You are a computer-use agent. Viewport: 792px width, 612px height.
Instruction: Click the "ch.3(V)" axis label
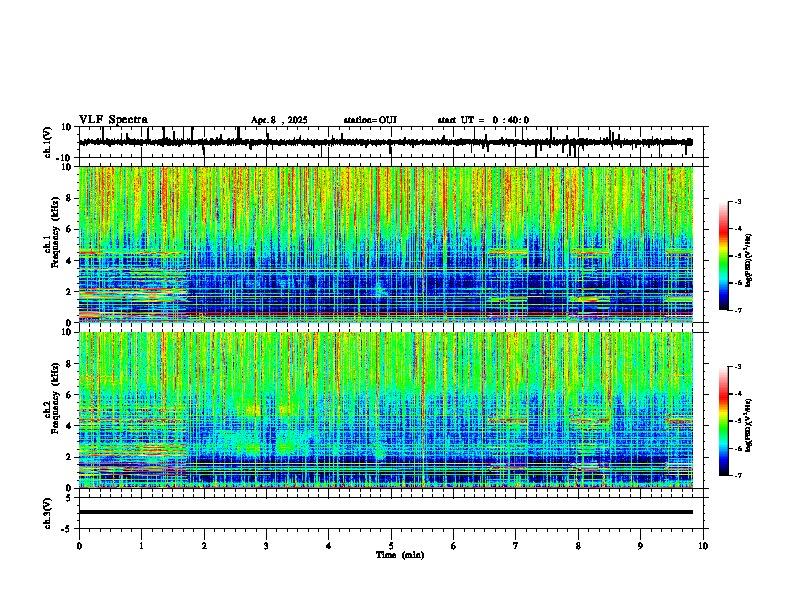tap(48, 513)
